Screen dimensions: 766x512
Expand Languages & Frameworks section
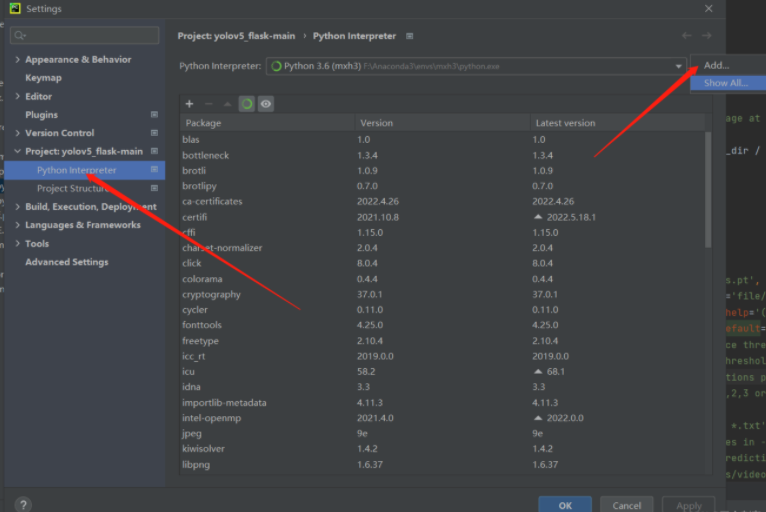point(18,225)
